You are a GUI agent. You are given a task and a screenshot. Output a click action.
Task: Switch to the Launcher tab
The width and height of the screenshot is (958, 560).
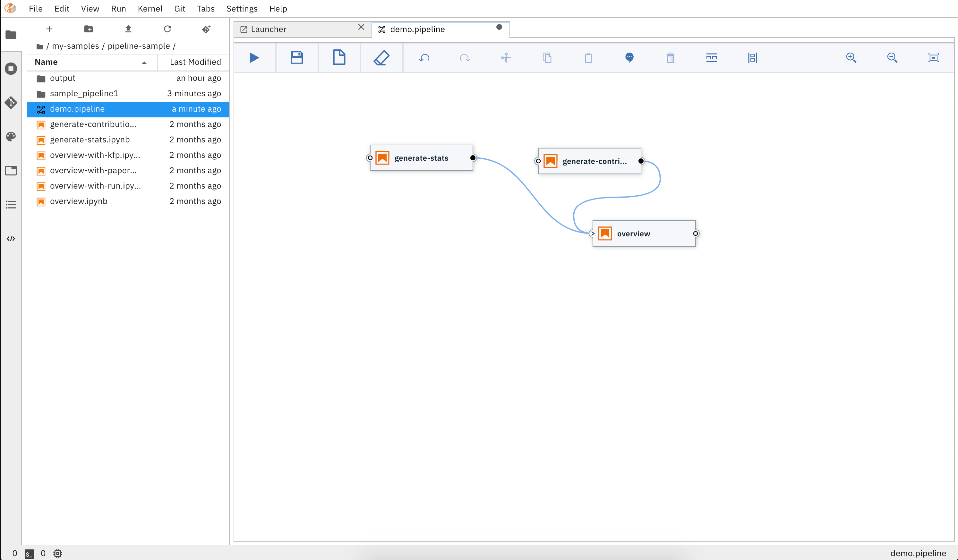pyautogui.click(x=269, y=29)
